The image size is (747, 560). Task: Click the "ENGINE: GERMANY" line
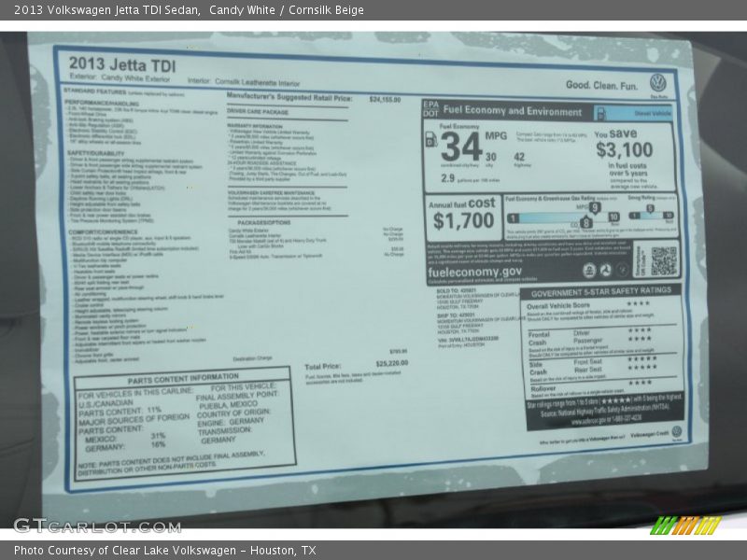coord(231,422)
